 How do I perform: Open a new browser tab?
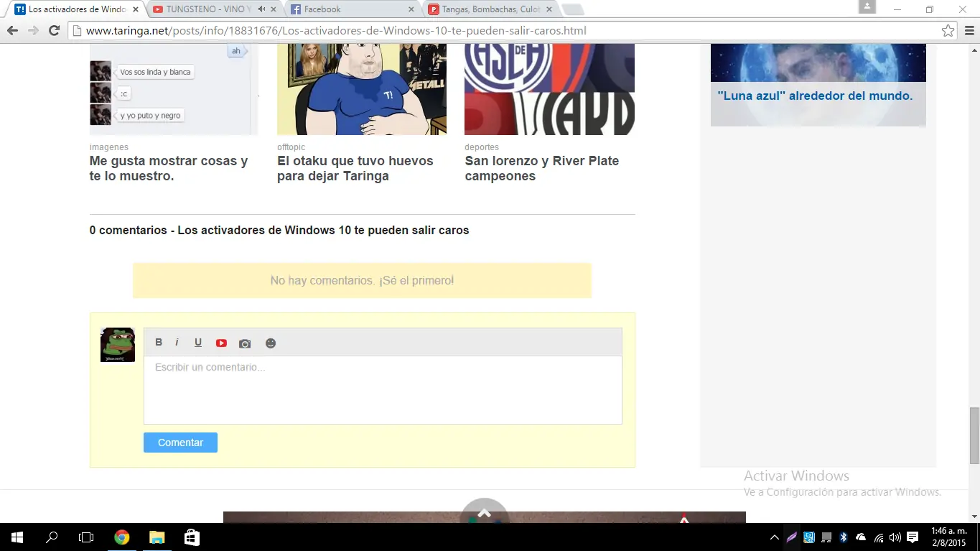click(x=572, y=9)
